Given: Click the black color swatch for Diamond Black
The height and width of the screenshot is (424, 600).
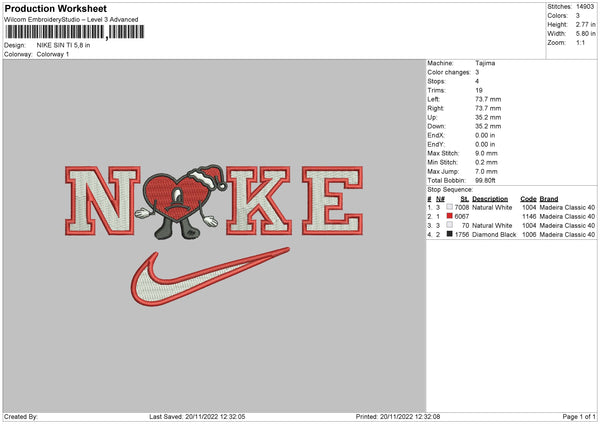Looking at the screenshot, I should click(450, 234).
